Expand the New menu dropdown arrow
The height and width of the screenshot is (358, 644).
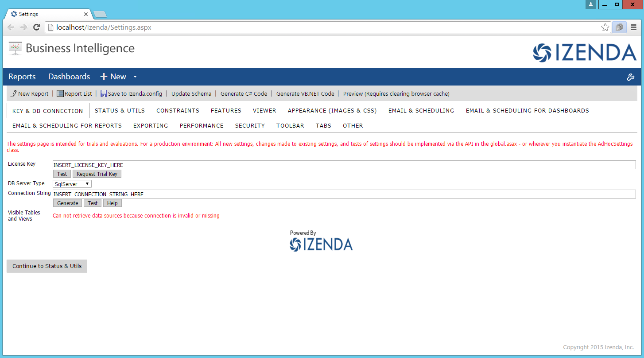coord(135,77)
